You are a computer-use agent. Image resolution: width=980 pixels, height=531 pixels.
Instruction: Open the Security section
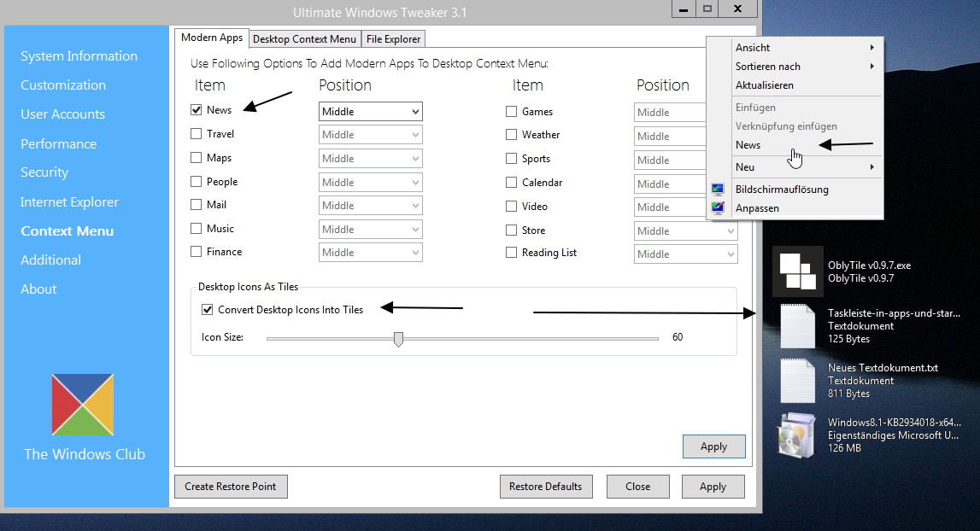tap(44, 172)
